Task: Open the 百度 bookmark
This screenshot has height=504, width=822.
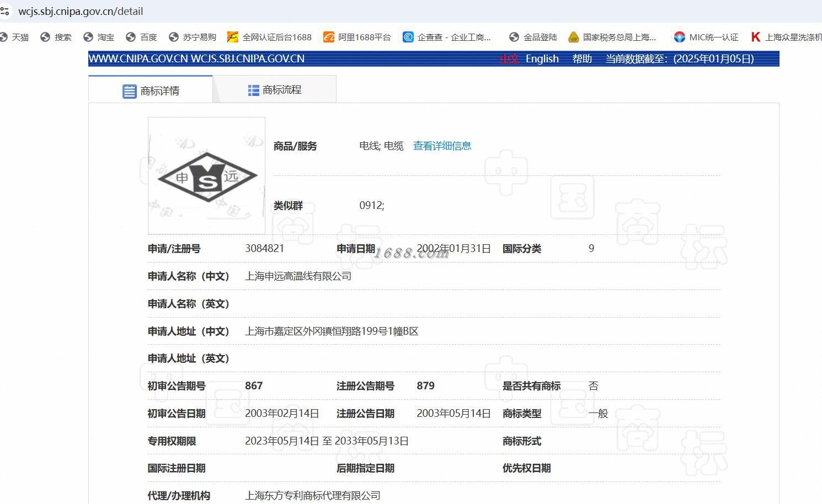Action: (x=142, y=37)
